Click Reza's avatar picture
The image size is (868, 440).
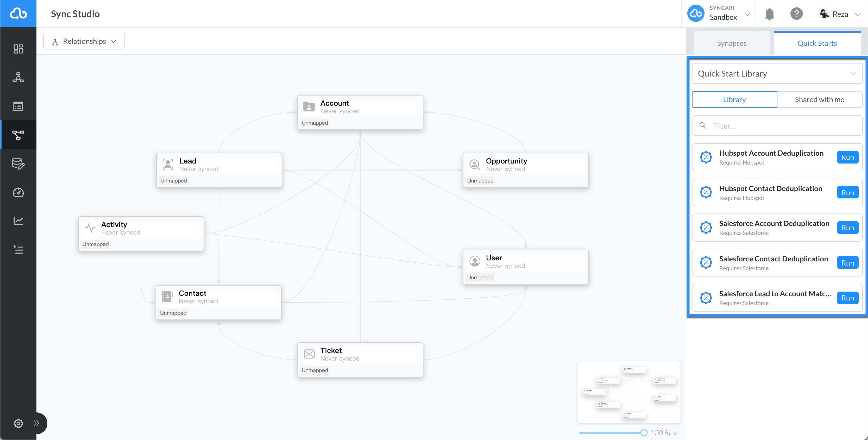click(x=824, y=14)
